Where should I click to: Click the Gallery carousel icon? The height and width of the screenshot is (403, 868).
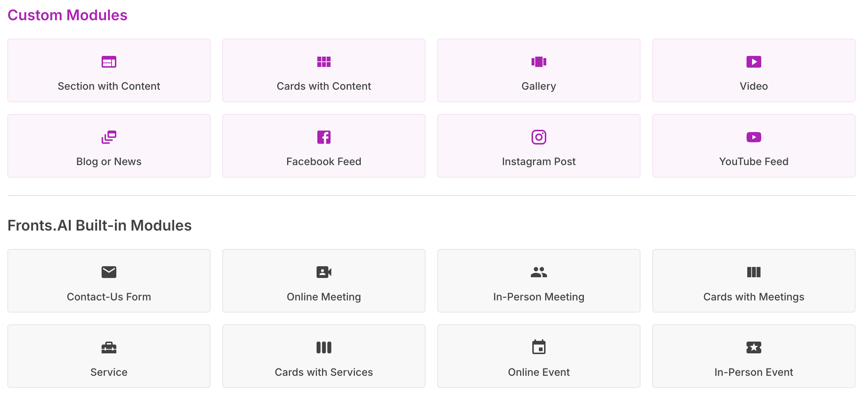click(539, 62)
